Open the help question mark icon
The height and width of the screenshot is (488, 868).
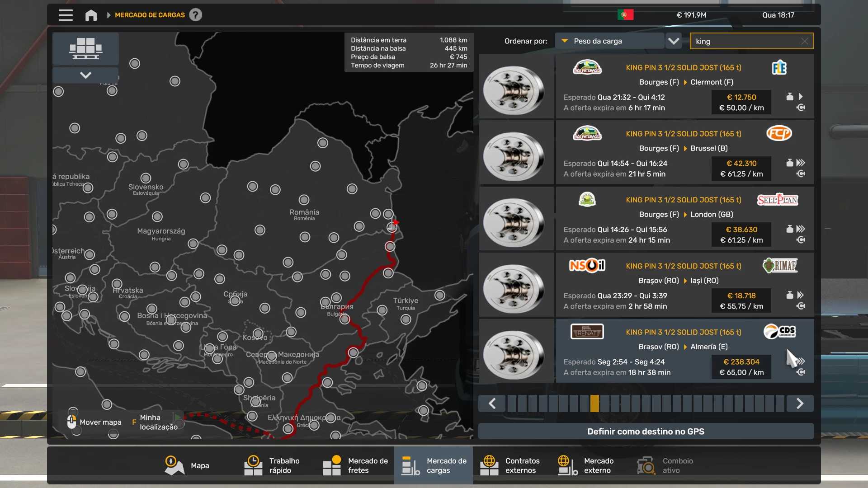[195, 15]
